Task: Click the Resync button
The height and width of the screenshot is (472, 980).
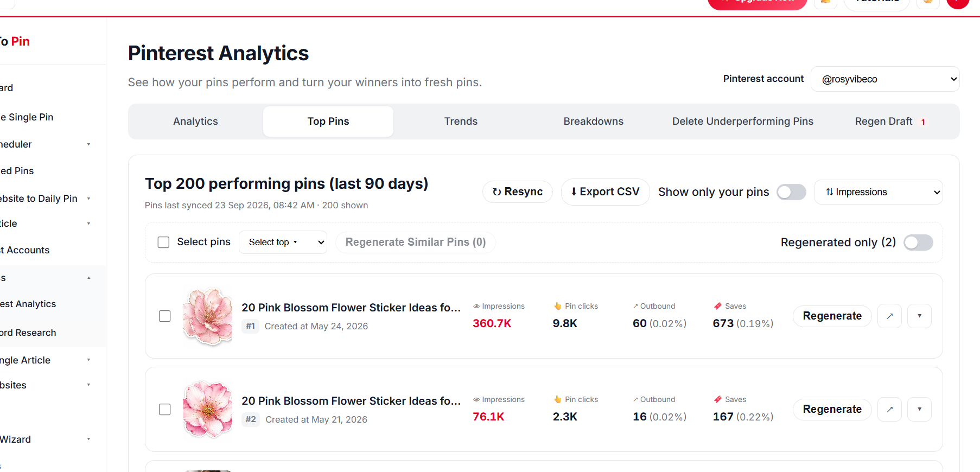Action: (518, 192)
